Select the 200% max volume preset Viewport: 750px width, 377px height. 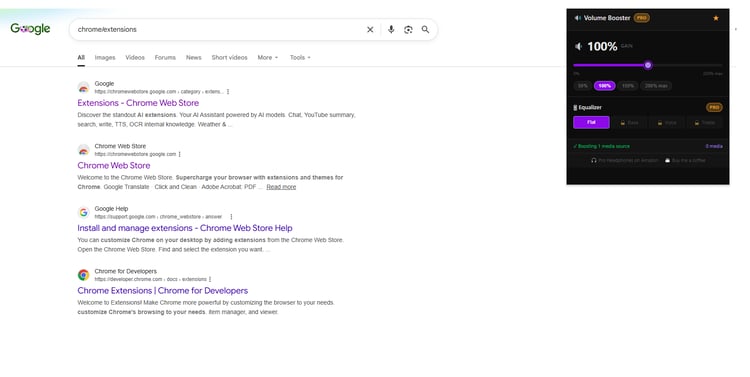[x=656, y=86]
